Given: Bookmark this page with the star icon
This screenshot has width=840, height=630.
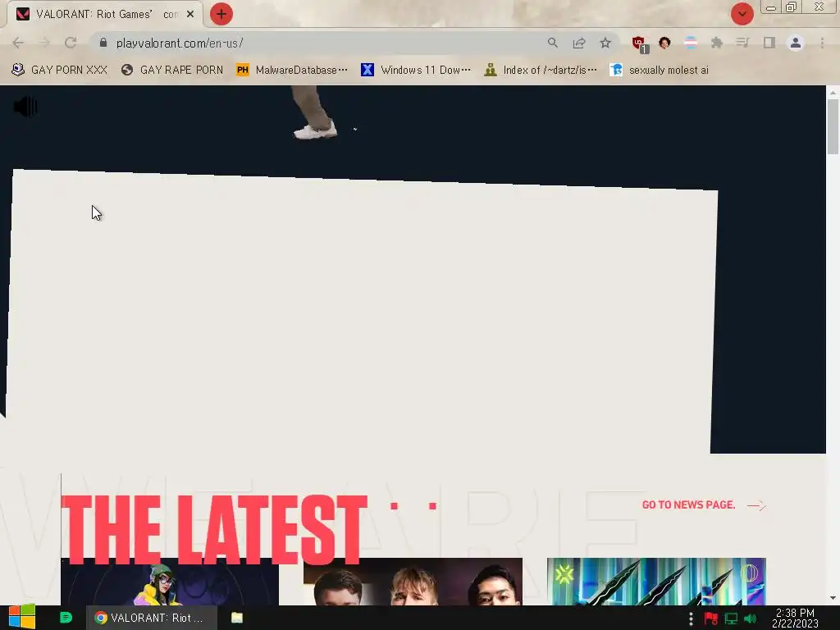Looking at the screenshot, I should point(605,43).
